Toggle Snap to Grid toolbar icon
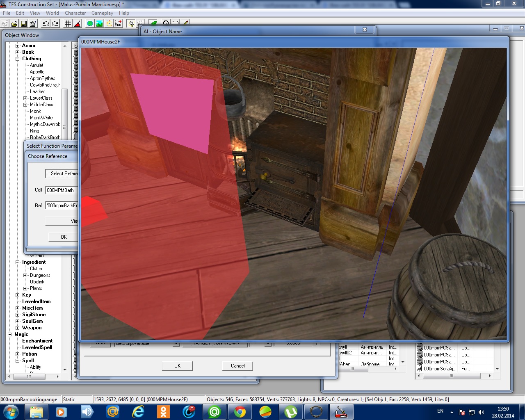The height and width of the screenshot is (420, 525). pyautogui.click(x=68, y=23)
